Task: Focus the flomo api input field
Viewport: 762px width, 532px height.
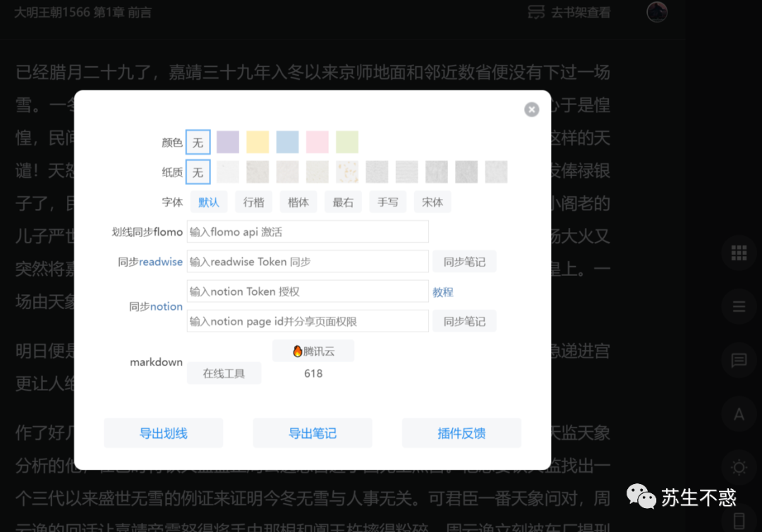Action: point(308,231)
